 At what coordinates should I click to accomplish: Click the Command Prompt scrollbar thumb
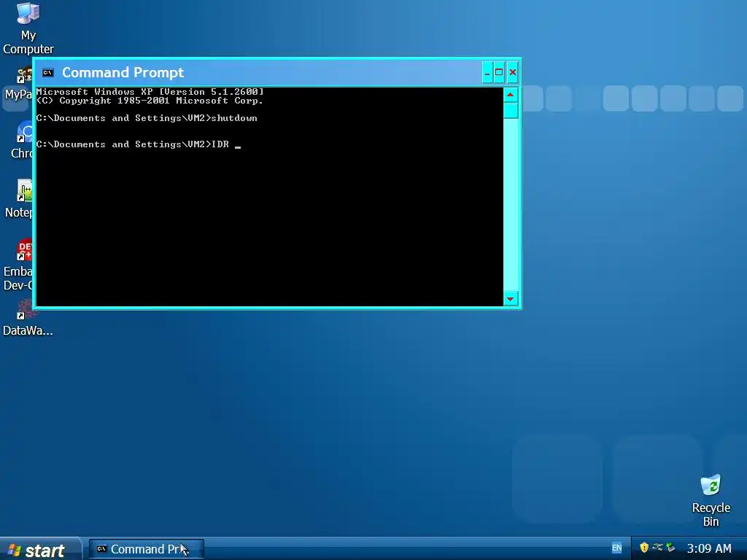pos(510,111)
